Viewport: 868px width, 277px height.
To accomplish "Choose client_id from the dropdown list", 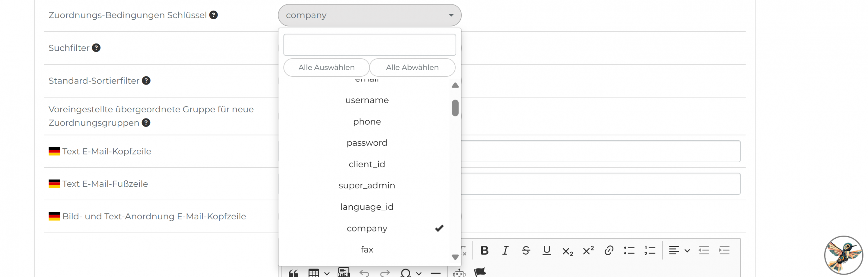I will click(x=367, y=164).
